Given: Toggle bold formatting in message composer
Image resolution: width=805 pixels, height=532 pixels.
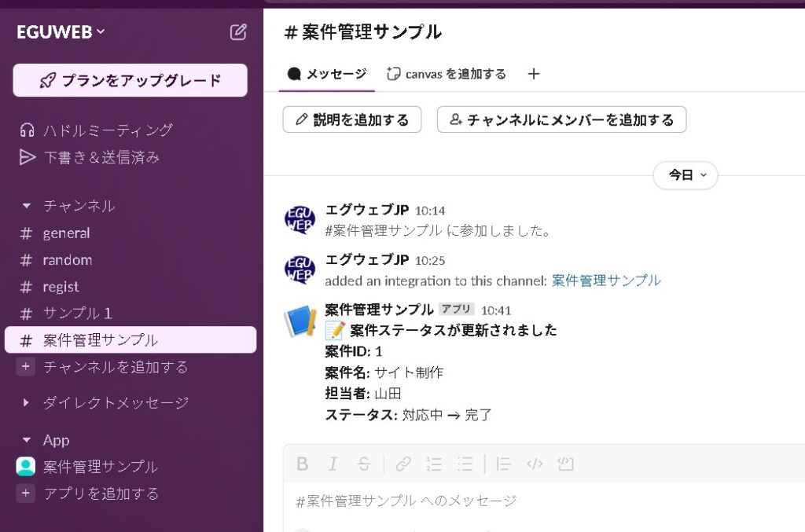Looking at the screenshot, I should click(302, 464).
